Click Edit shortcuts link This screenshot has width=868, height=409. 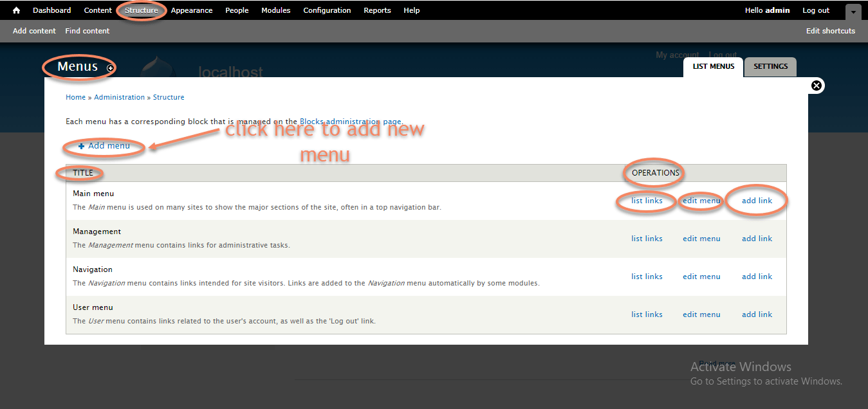pos(831,31)
